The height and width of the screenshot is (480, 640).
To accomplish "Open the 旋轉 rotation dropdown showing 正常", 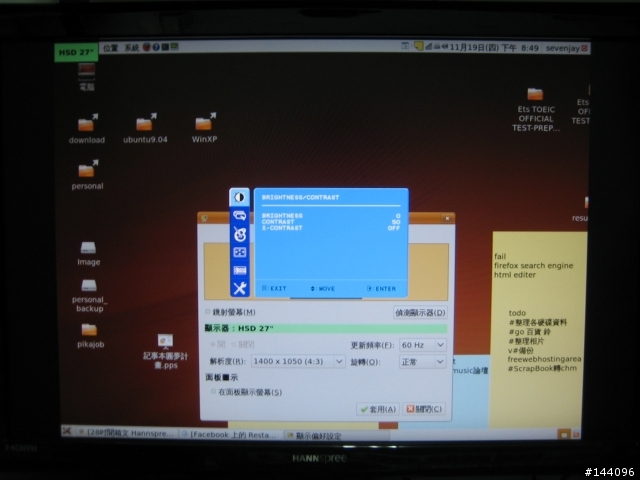I will pos(422,362).
